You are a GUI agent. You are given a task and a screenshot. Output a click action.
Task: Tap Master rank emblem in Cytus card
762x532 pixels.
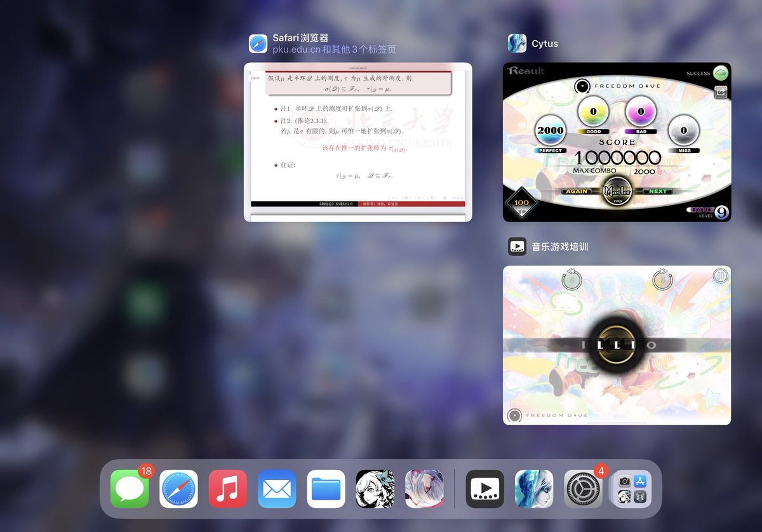point(617,191)
